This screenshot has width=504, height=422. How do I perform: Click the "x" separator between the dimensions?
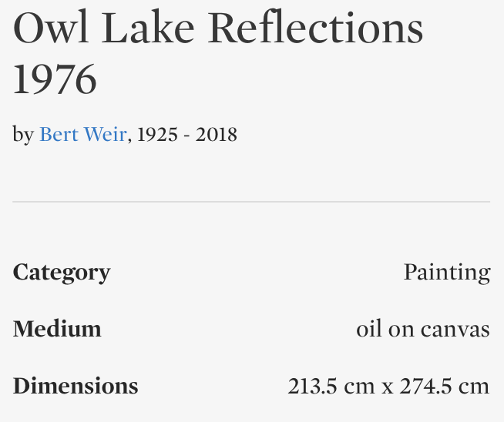tap(388, 386)
